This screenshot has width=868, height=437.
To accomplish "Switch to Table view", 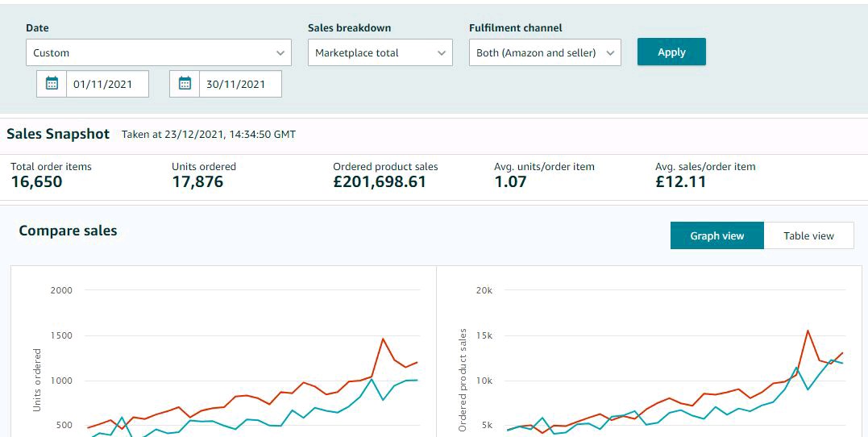I will 809,235.
